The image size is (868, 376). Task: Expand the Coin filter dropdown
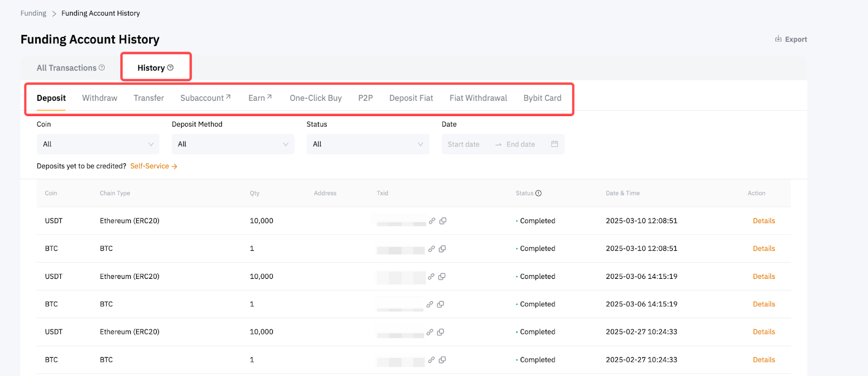pyautogui.click(x=98, y=144)
